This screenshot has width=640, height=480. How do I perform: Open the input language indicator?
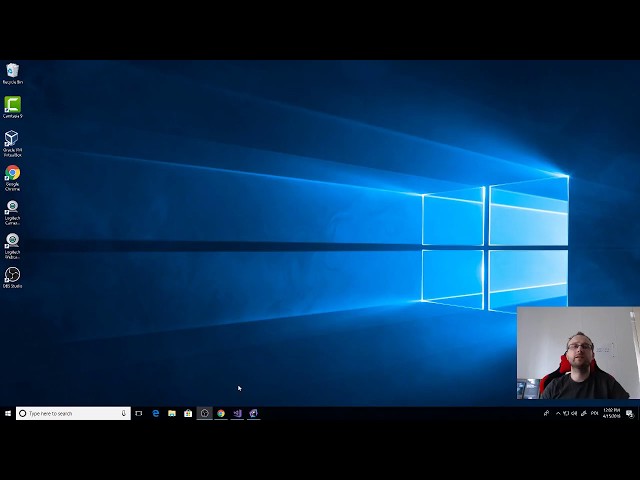point(594,413)
